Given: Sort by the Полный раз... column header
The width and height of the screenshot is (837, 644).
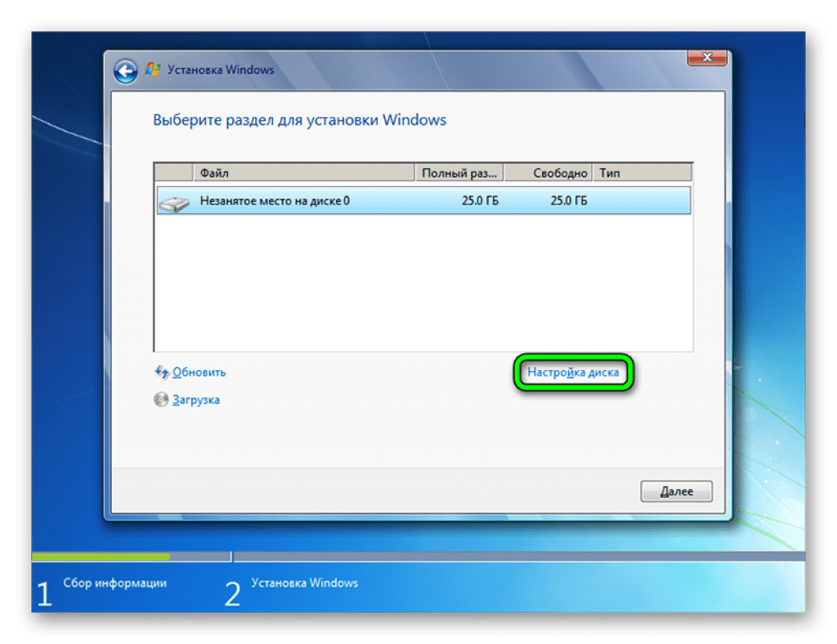Looking at the screenshot, I should (459, 173).
